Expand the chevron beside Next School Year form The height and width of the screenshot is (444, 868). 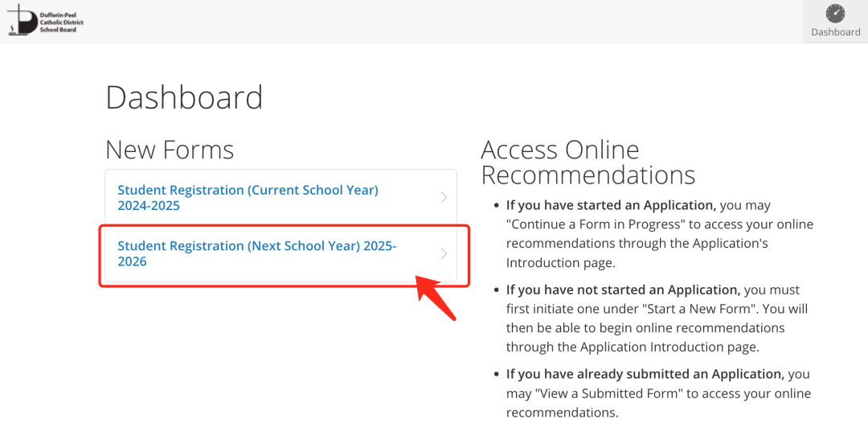coord(444,253)
